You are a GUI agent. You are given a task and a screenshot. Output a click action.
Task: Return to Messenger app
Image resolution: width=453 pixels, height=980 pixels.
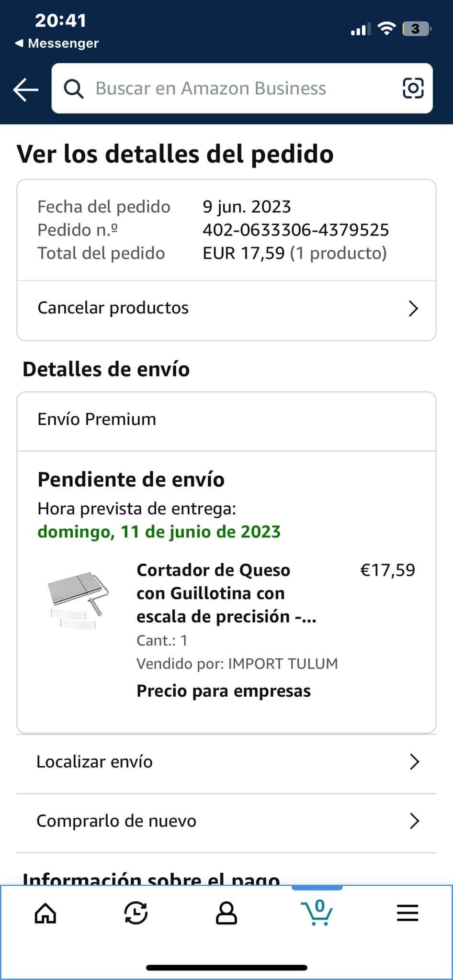[x=57, y=43]
